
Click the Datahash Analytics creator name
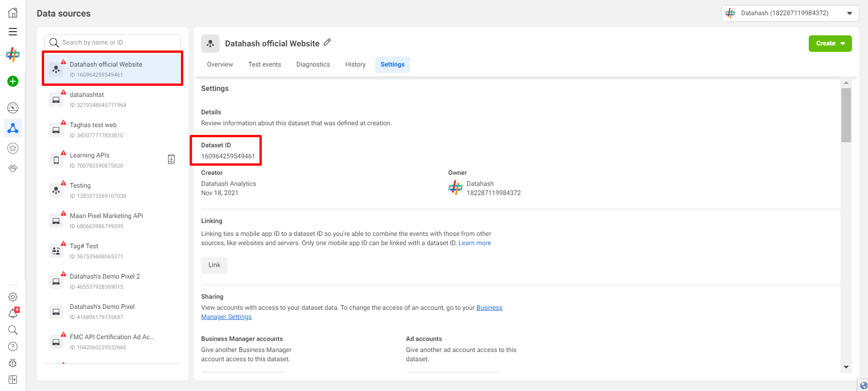click(x=229, y=184)
